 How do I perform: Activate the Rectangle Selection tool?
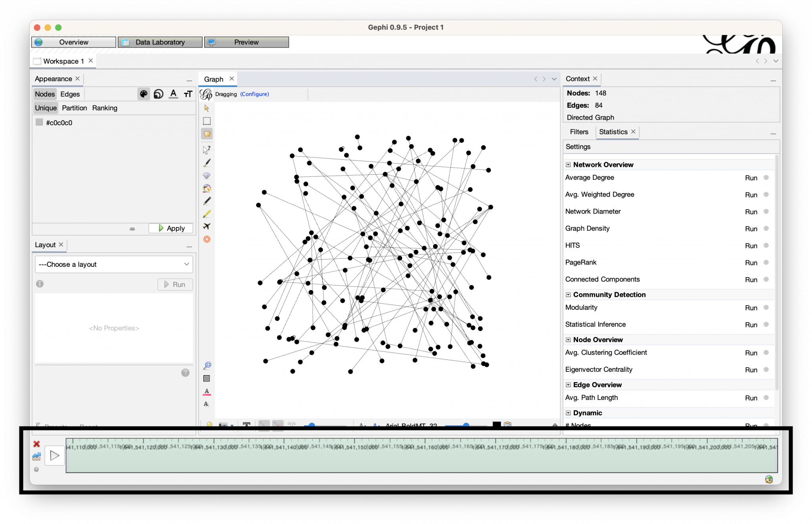pyautogui.click(x=207, y=121)
